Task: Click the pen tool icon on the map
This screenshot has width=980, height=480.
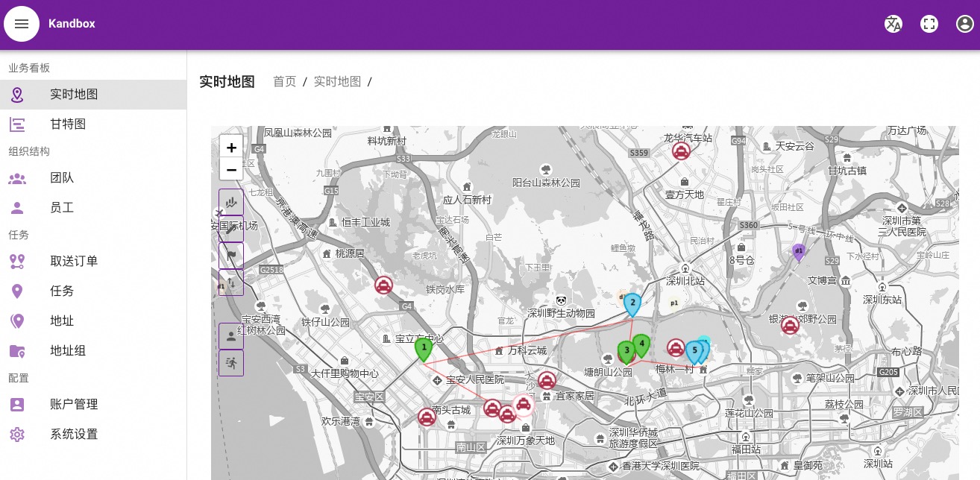Action: tap(231, 229)
